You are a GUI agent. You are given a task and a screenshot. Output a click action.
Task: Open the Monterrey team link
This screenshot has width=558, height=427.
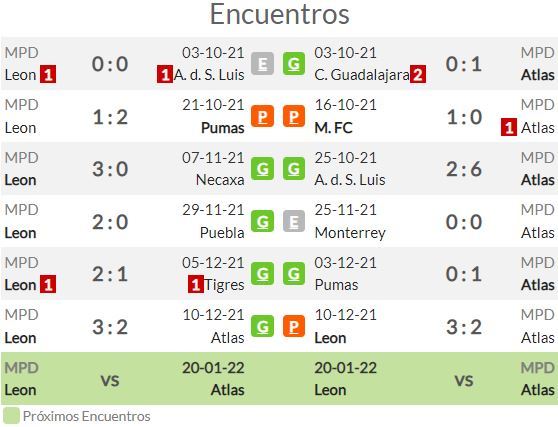[350, 233]
